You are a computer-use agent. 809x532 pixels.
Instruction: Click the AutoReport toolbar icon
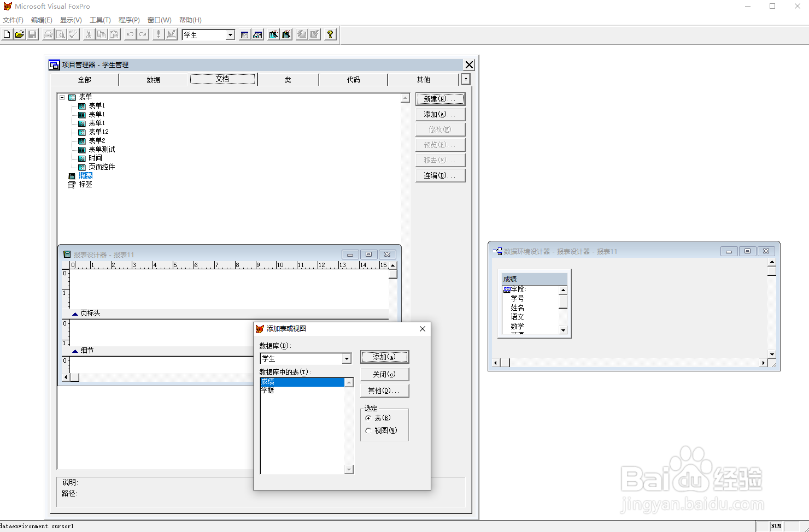(x=314, y=34)
